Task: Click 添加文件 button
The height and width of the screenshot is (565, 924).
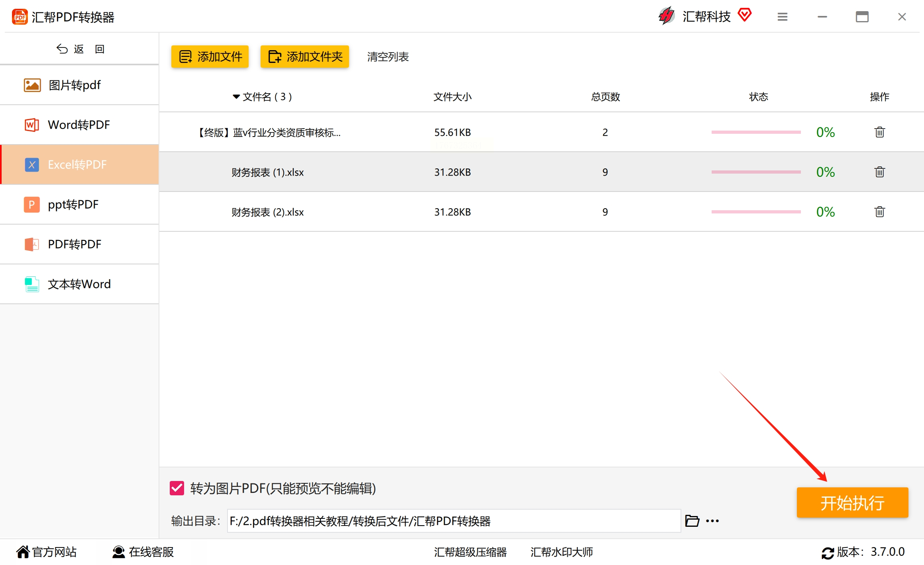Action: tap(210, 57)
